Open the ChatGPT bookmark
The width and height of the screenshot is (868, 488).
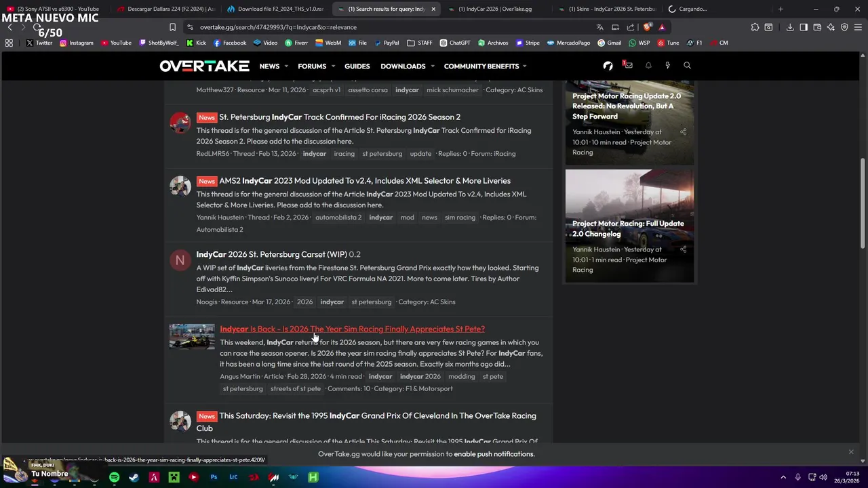coord(454,43)
